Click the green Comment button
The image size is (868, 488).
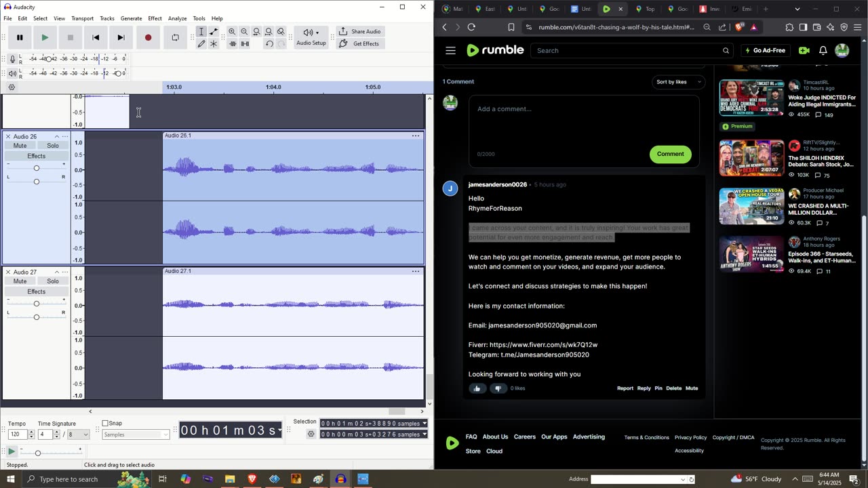pyautogui.click(x=670, y=154)
